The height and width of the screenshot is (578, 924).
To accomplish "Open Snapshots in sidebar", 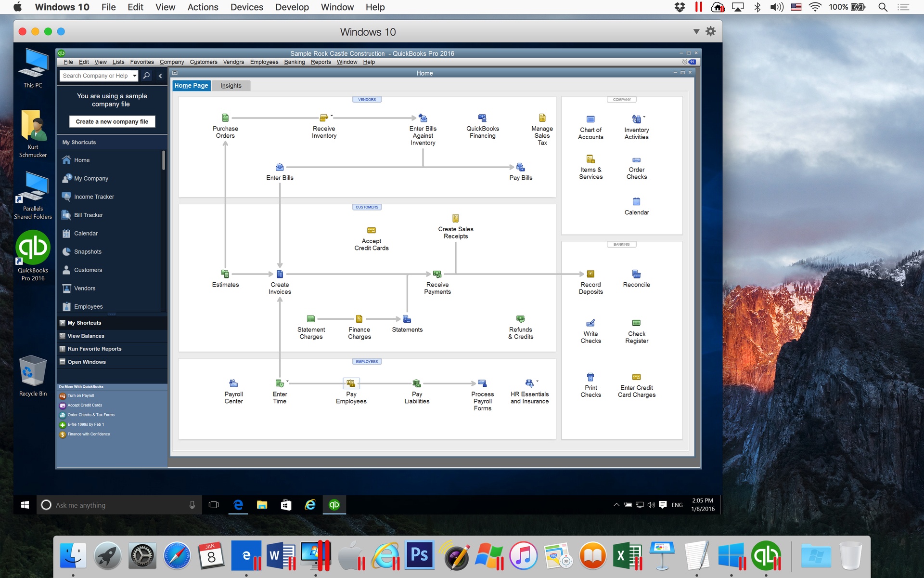I will pyautogui.click(x=88, y=252).
